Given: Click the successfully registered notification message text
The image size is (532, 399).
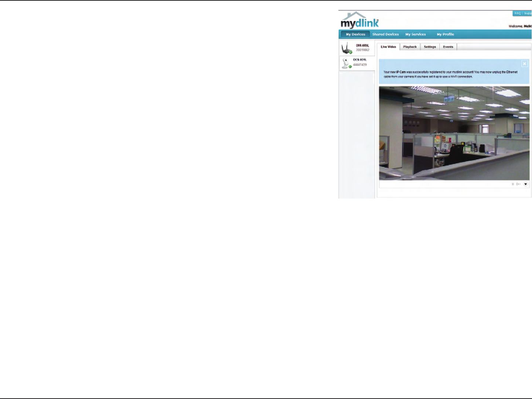Looking at the screenshot, I should pyautogui.click(x=450, y=74).
